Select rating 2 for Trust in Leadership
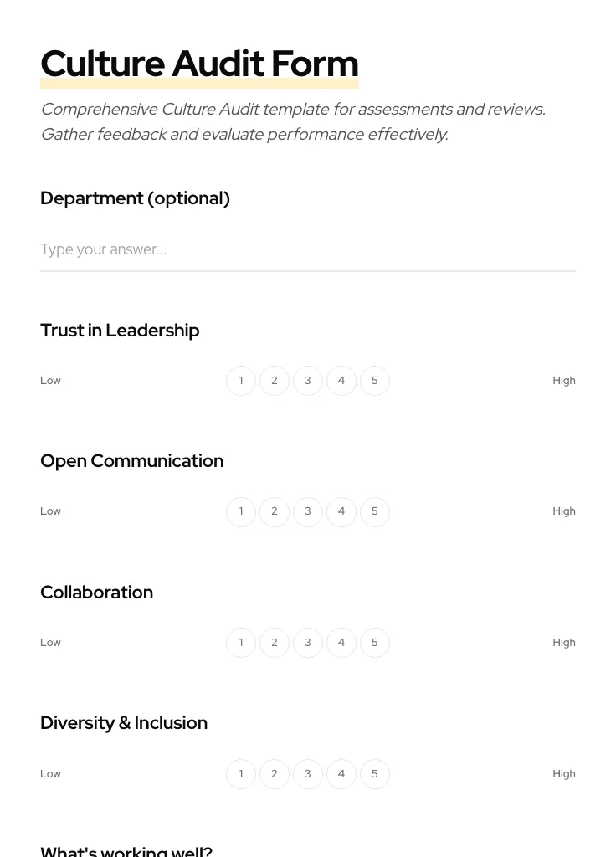616x857 pixels. [275, 381]
